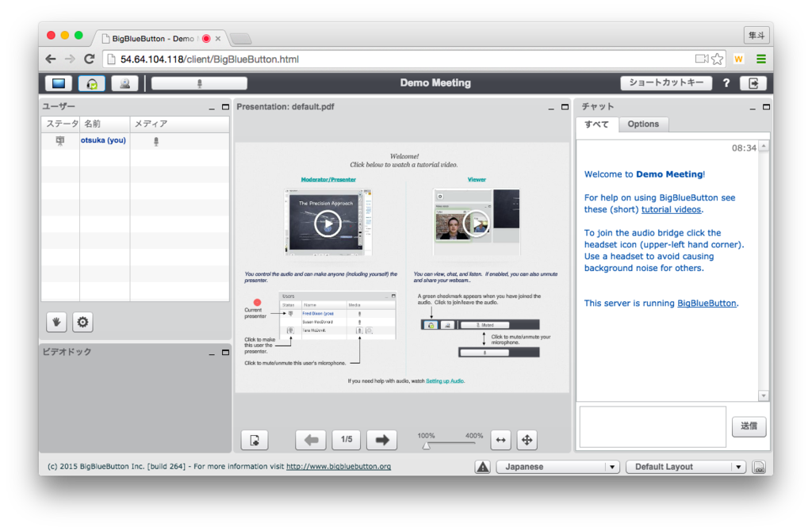
Task: Switch to the すべて chat tab
Action: coord(597,124)
